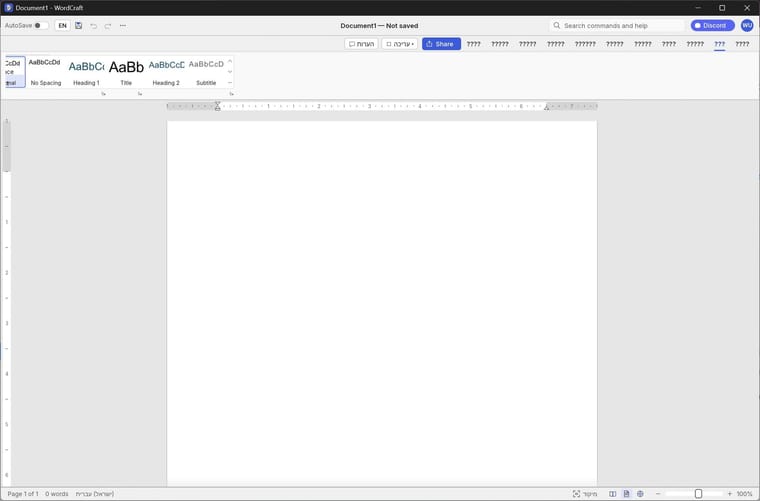Open the הערות comments button
This screenshot has width=760, height=501.
[362, 44]
